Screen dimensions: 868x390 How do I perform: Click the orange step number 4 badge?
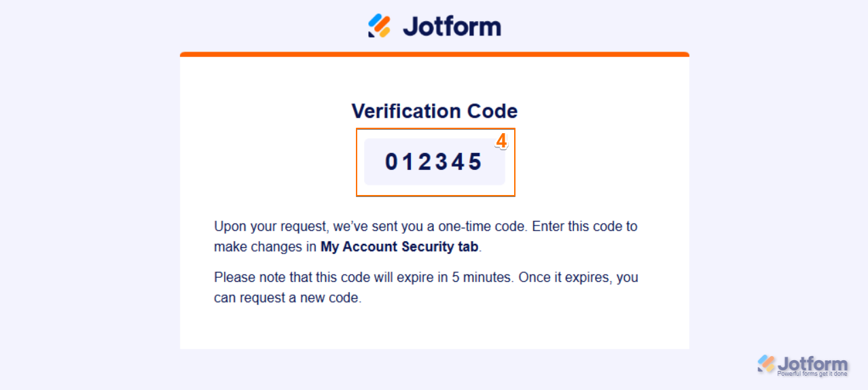pyautogui.click(x=501, y=141)
